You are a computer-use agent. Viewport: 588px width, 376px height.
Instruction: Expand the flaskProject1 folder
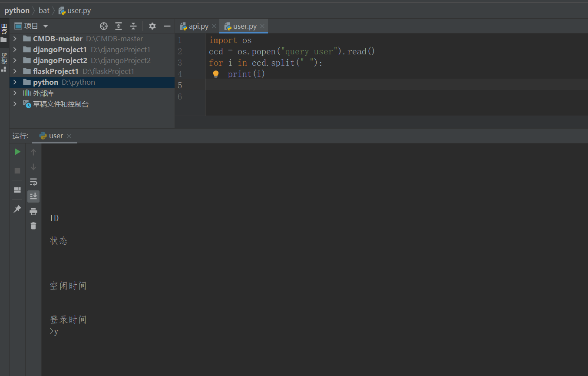pyautogui.click(x=15, y=71)
